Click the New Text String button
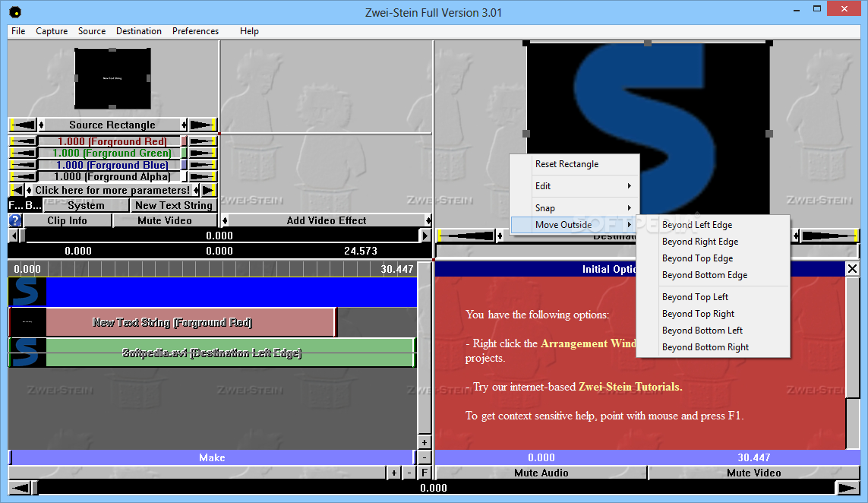 (x=174, y=205)
